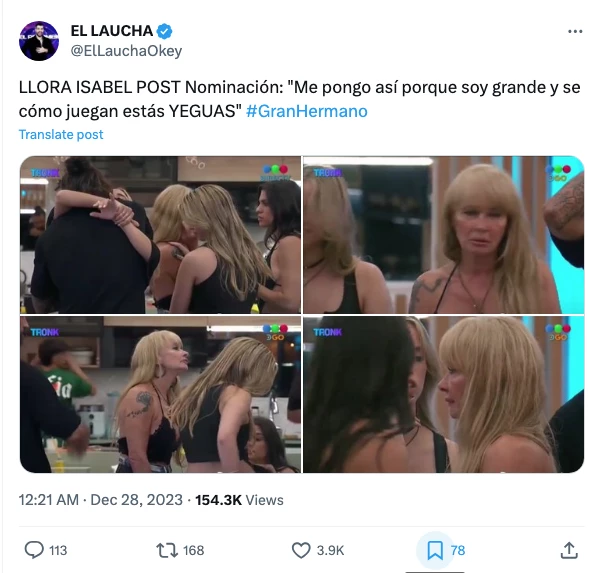Click the EL LAUCHA display name
This screenshot has height=573, width=589.
click(x=112, y=31)
